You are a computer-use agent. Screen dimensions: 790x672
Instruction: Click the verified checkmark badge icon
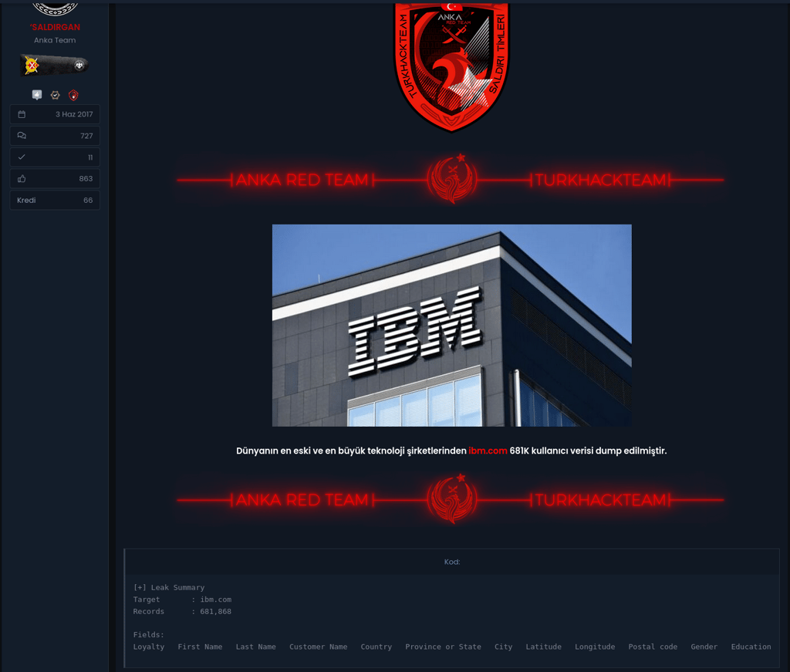click(56, 95)
